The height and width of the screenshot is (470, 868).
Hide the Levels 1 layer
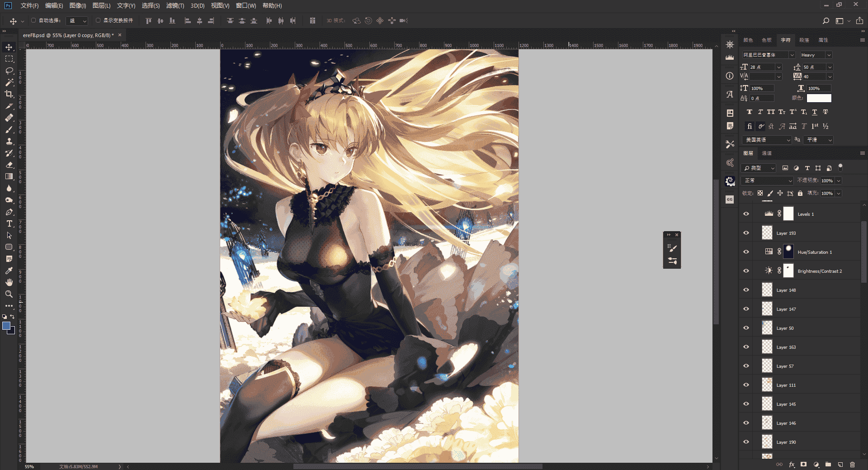[746, 214]
